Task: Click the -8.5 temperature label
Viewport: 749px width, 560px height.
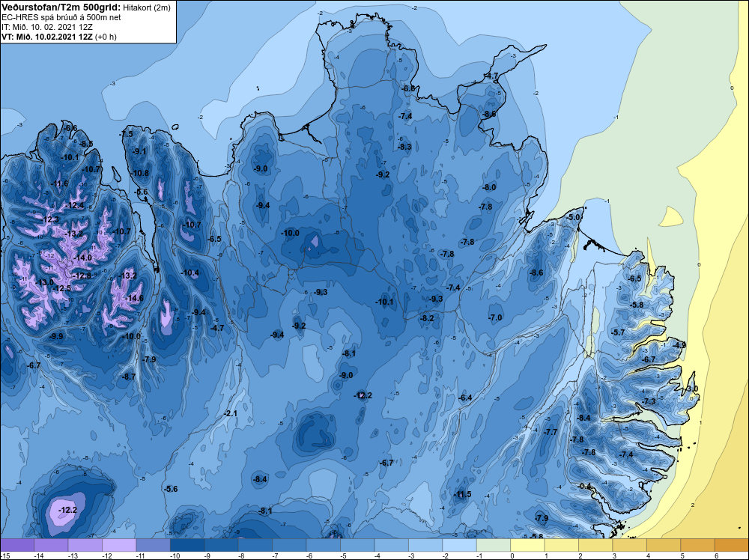Action: click(x=86, y=144)
